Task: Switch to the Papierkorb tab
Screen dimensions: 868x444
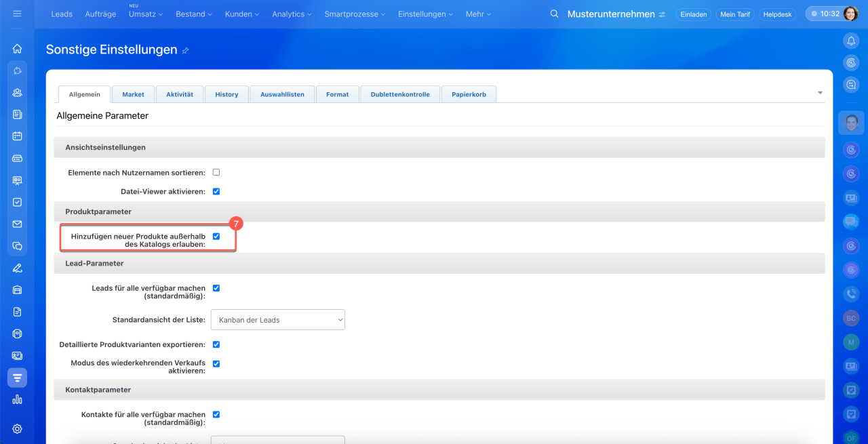Action: coord(469,94)
